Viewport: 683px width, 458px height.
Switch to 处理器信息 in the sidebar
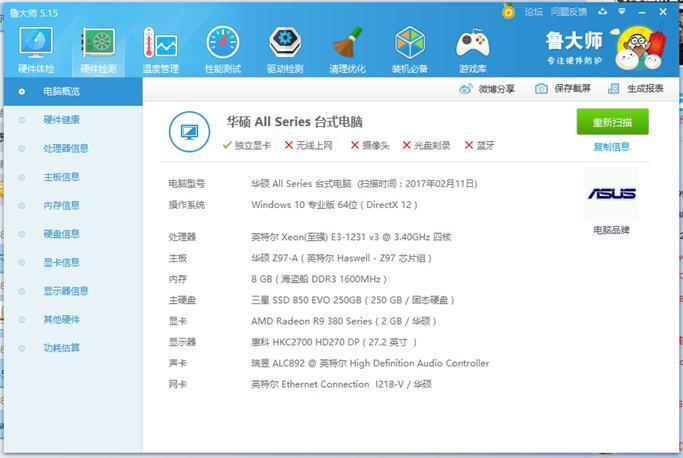coord(66,148)
